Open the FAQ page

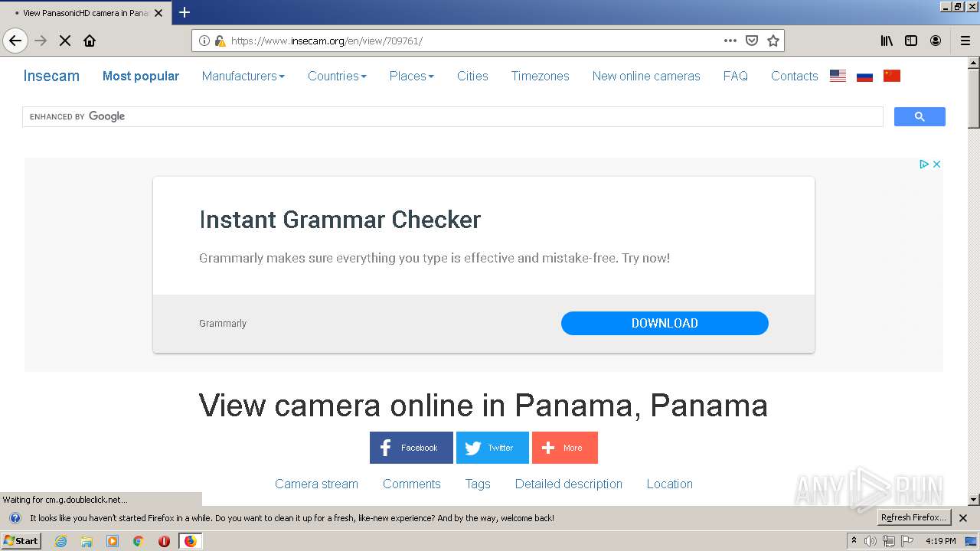736,76
